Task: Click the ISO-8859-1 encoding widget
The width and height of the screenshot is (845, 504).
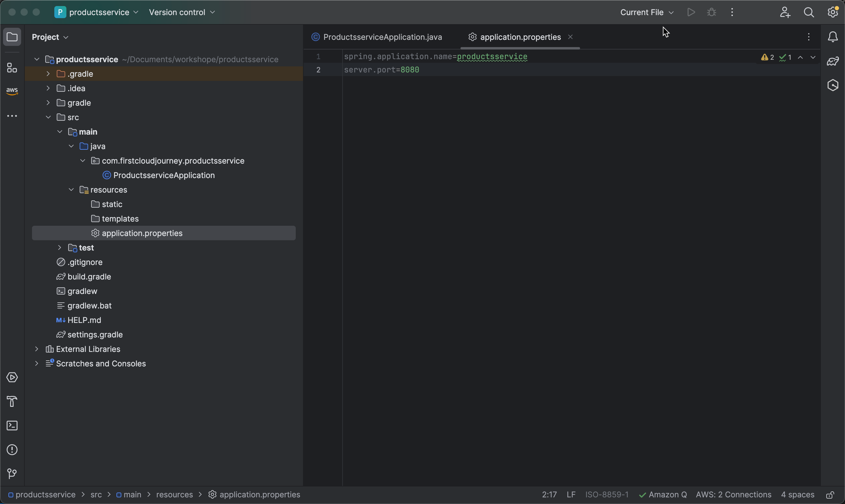Action: (607, 495)
